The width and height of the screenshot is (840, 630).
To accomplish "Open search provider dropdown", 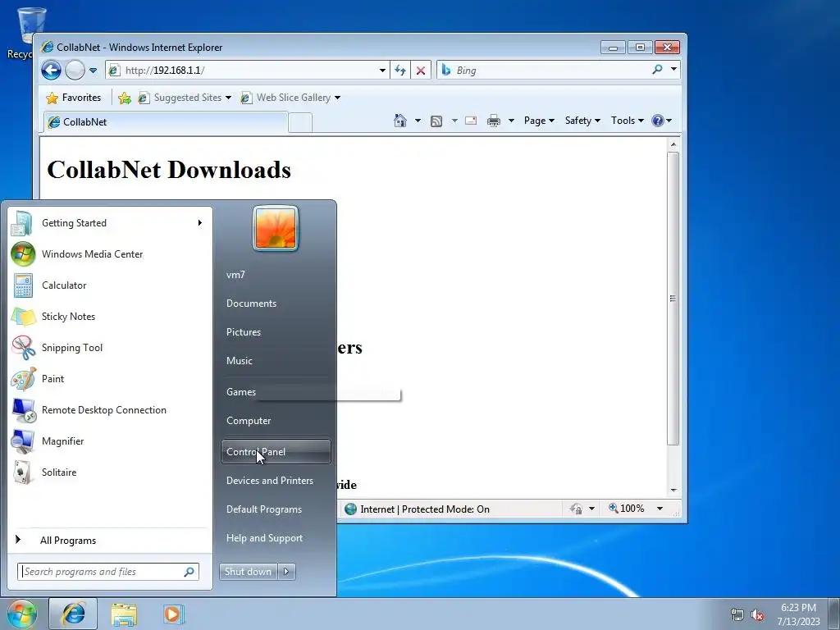I will pos(673,69).
